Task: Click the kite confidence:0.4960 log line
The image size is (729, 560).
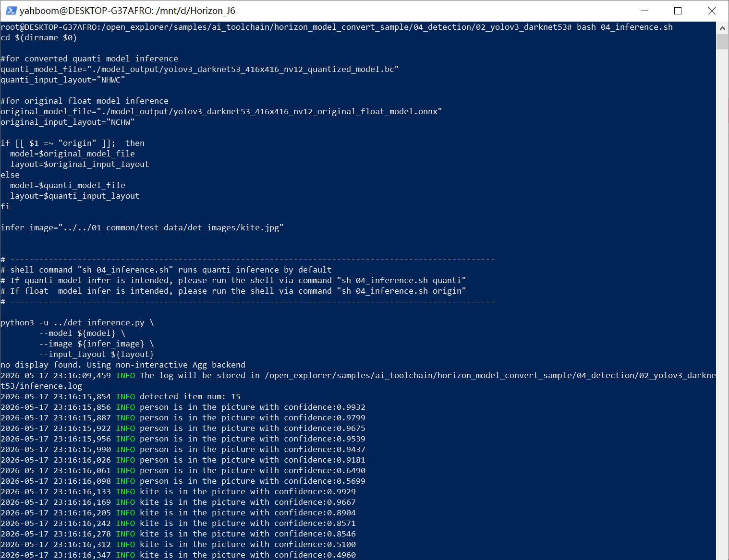Action: click(x=178, y=555)
